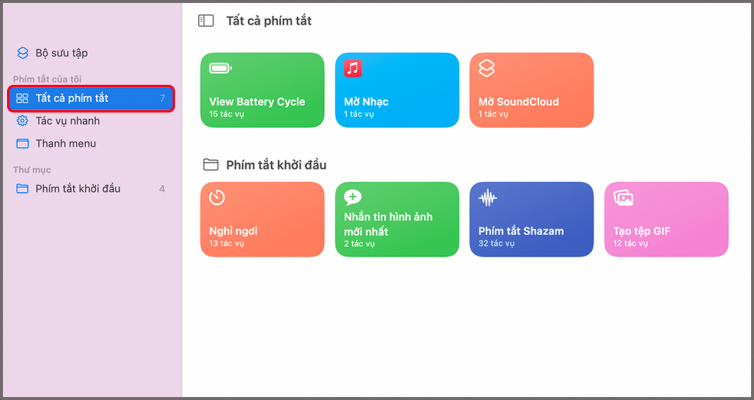Click the waveform icon on Phím tắt Shazam
754x400 pixels.
pyautogui.click(x=488, y=198)
